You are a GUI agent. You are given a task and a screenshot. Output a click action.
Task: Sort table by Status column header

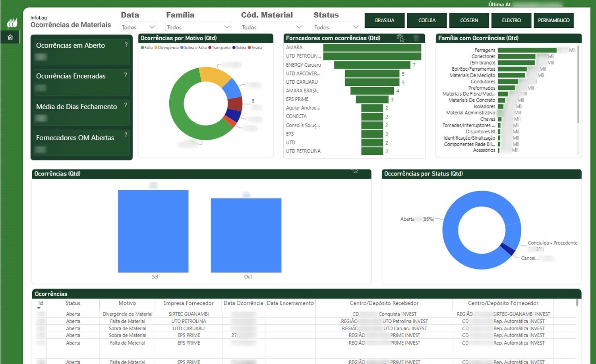73,303
